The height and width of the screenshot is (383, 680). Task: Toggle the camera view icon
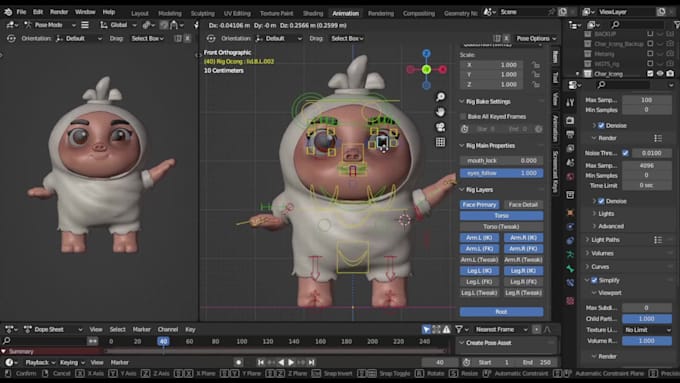coord(440,127)
